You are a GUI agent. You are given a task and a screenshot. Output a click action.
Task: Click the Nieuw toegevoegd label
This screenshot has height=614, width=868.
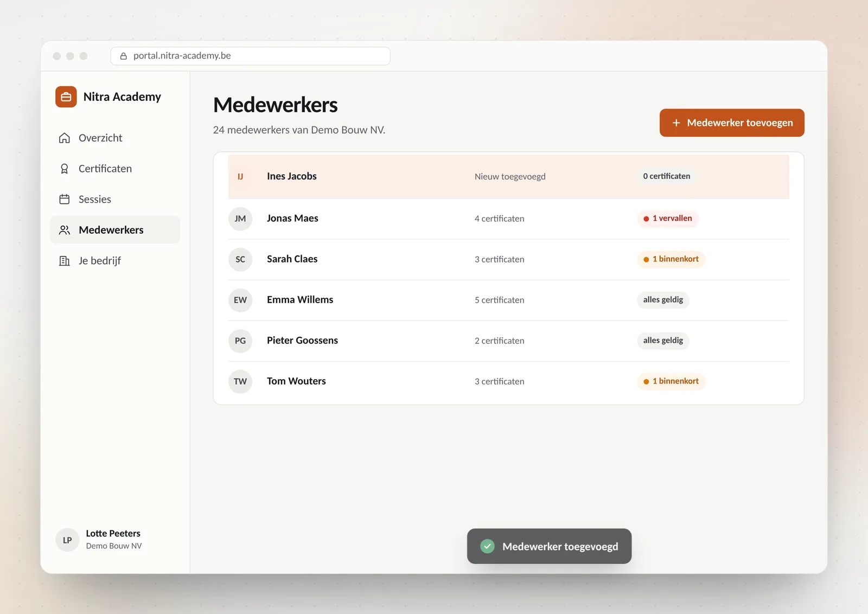[x=510, y=177]
